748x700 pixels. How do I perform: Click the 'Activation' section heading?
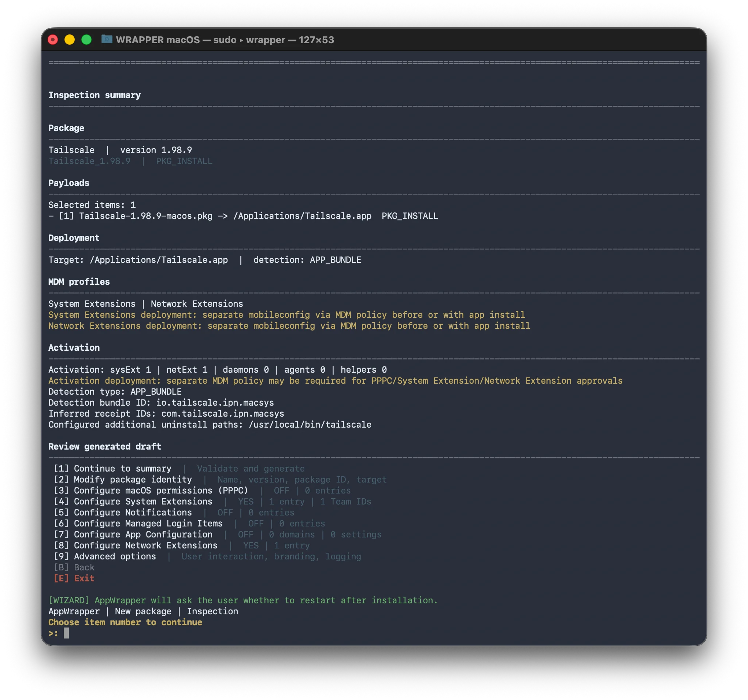74,348
